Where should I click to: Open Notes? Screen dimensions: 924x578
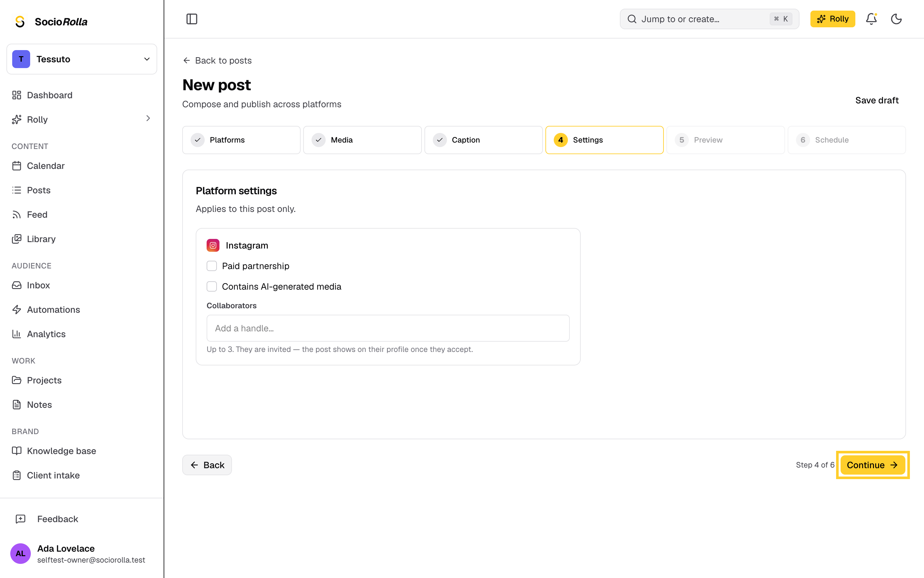tap(82, 405)
